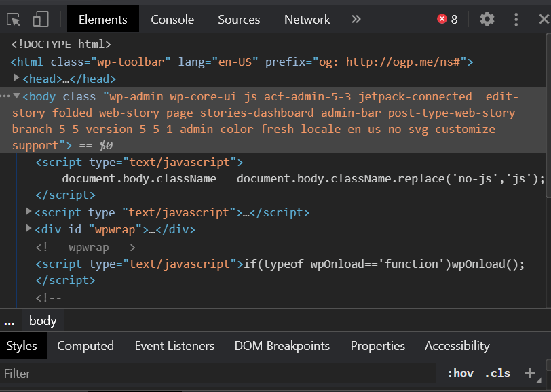Activate the inspect element picker icon
This screenshot has width=551, height=392.
tap(14, 19)
